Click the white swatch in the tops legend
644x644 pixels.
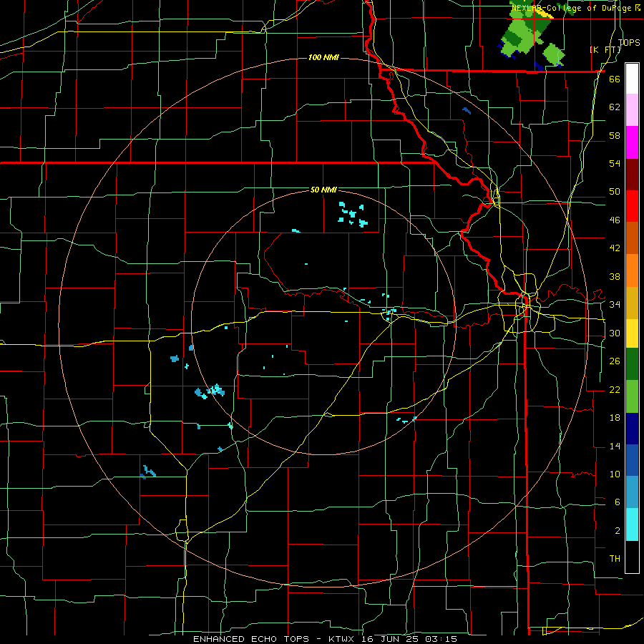632,79
